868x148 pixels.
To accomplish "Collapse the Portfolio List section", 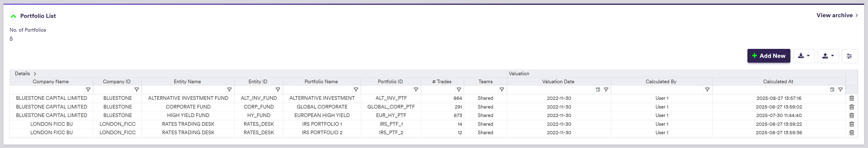I will [14, 16].
